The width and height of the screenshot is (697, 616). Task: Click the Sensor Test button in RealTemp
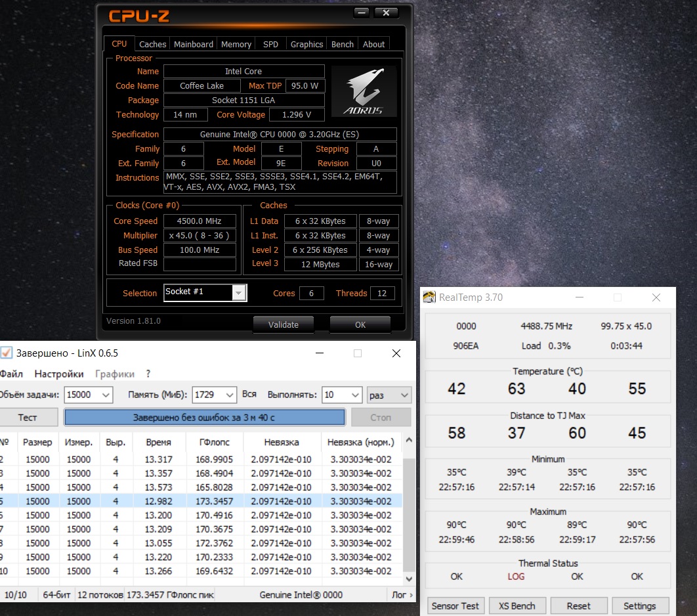(455, 605)
